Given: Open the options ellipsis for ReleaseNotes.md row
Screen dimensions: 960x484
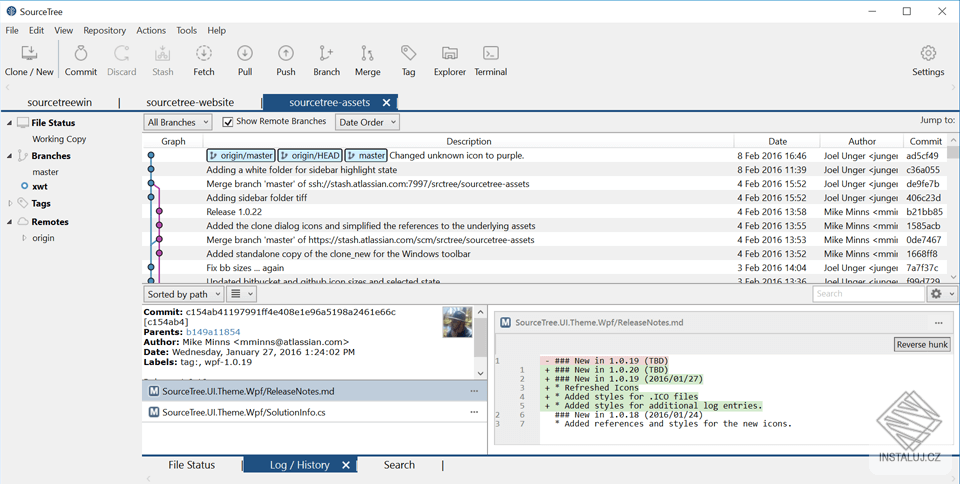Looking at the screenshot, I should click(x=474, y=391).
